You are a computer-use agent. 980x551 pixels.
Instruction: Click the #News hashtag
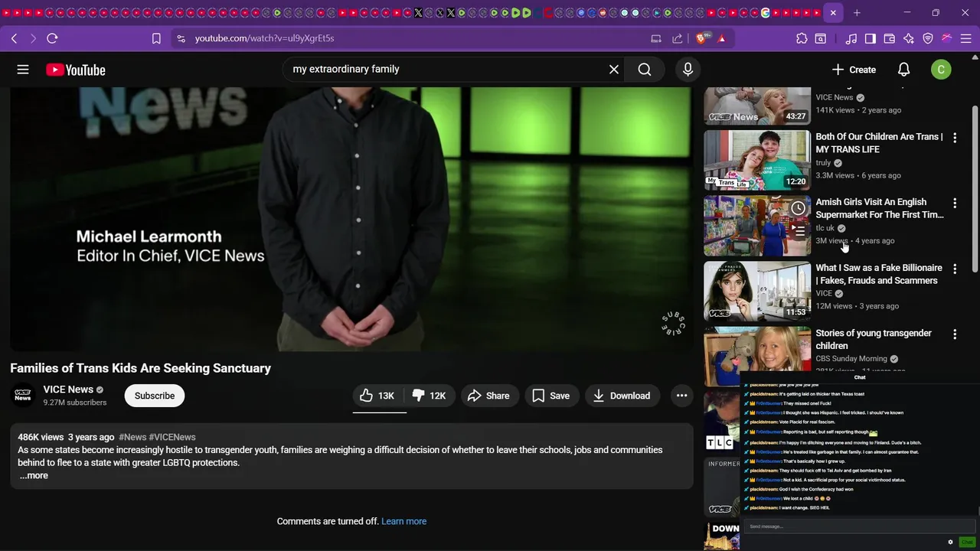point(132,437)
